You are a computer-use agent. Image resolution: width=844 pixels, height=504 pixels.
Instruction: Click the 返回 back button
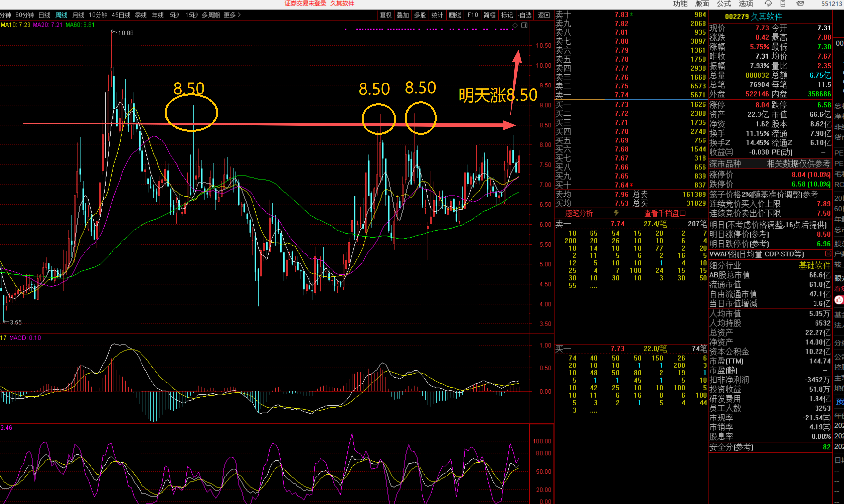point(544,15)
